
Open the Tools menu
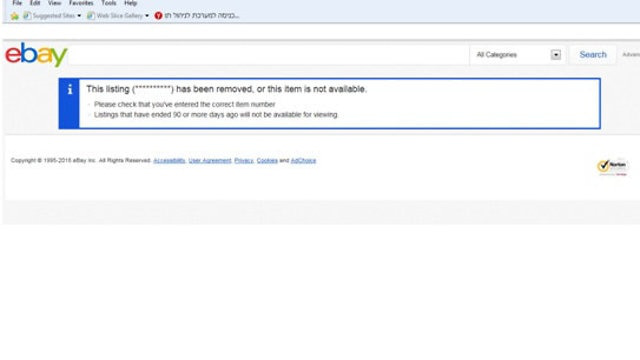[x=109, y=3]
